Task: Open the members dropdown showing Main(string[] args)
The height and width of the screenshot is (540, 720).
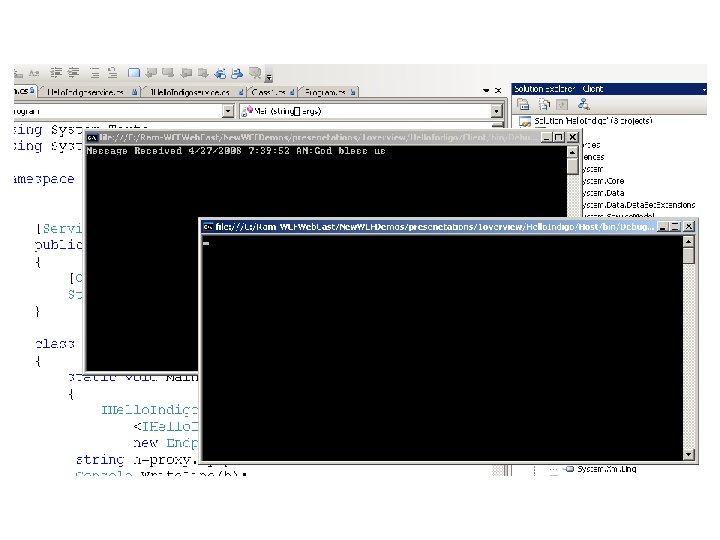Action: coord(496,111)
